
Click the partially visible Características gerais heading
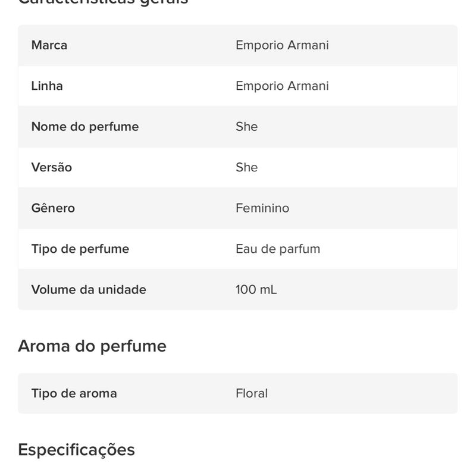[104, 2]
